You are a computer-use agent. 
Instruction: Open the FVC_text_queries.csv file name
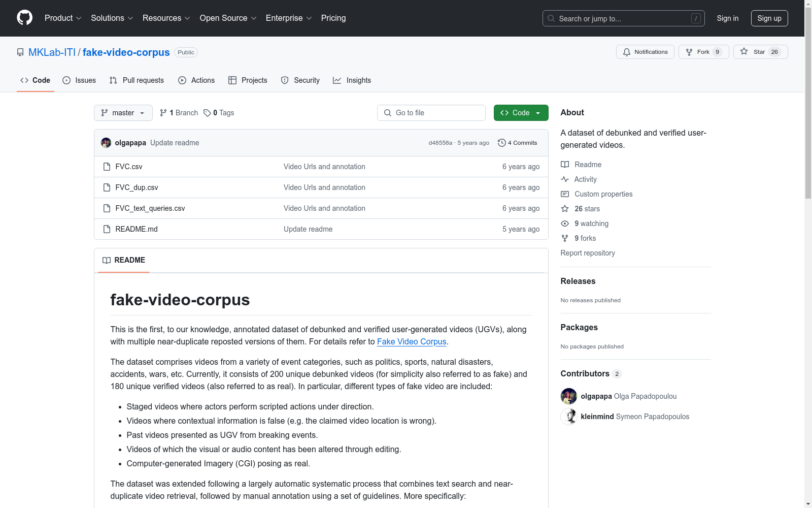[150, 208]
